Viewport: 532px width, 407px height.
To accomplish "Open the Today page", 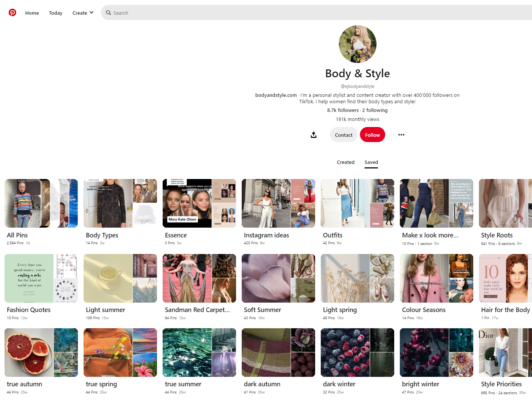I will 55,12.
